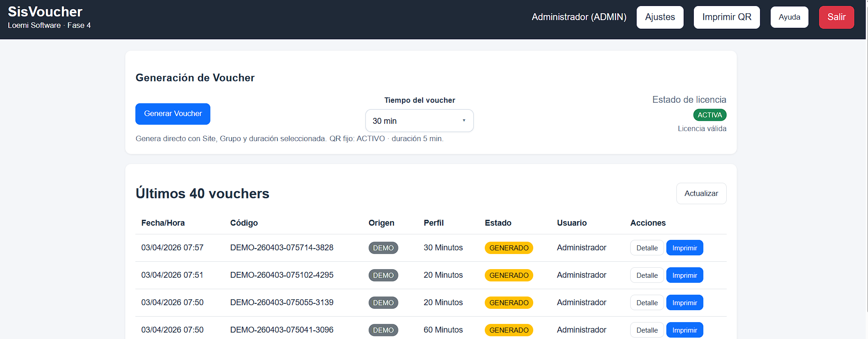Open Ajustes in the header

click(x=660, y=17)
